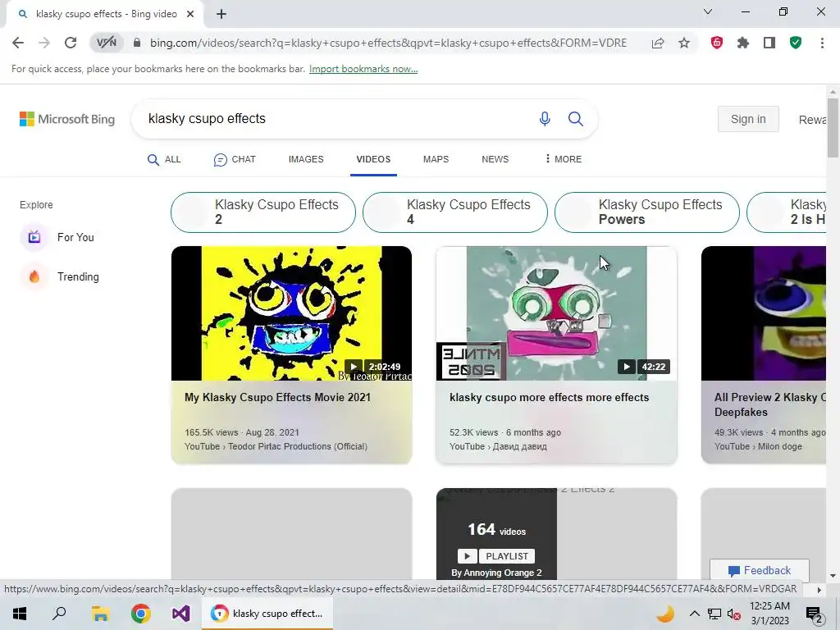This screenshot has width=840, height=630.
Task: Open File Explorer from taskbar
Action: pos(100,614)
